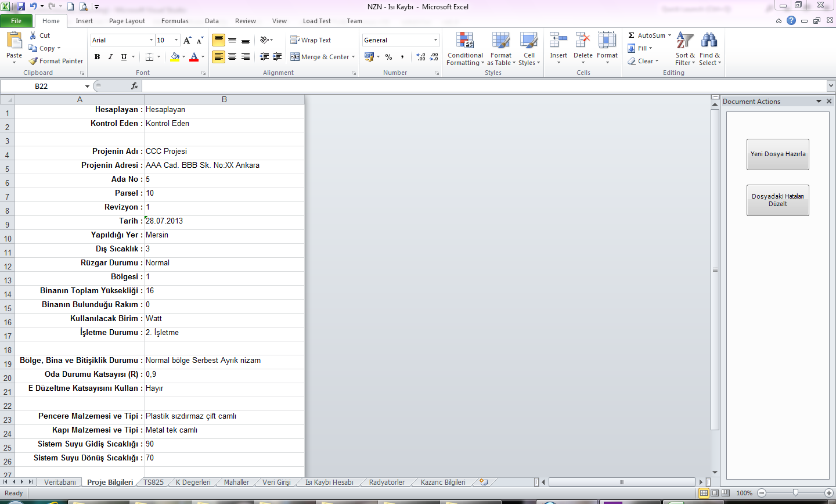This screenshot has height=504, width=836.
Task: Open the font name Arial dropdown
Action: (151, 40)
